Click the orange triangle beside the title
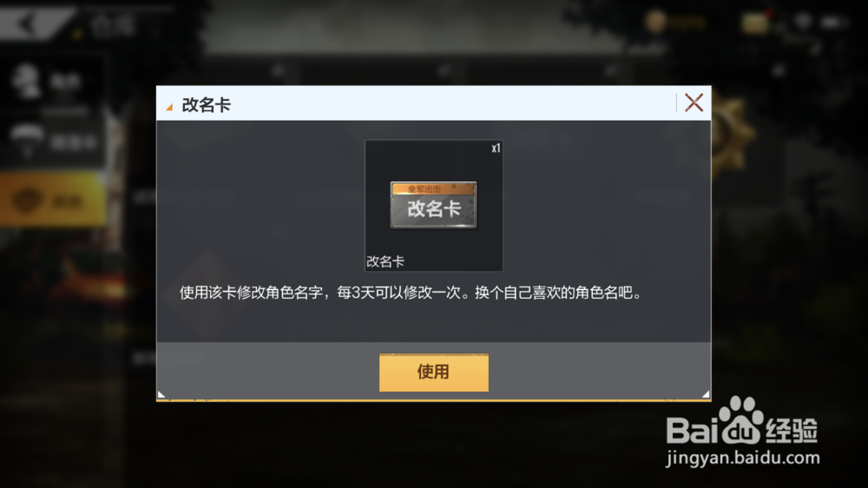 169,106
